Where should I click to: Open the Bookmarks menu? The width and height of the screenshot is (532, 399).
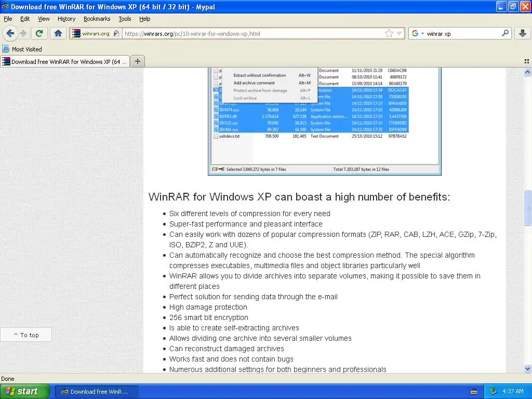97,19
